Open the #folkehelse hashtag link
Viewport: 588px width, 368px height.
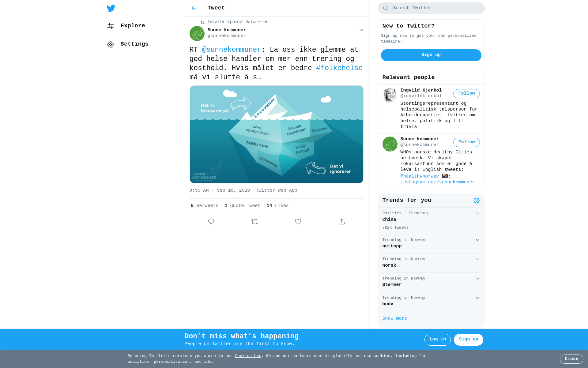pos(339,68)
